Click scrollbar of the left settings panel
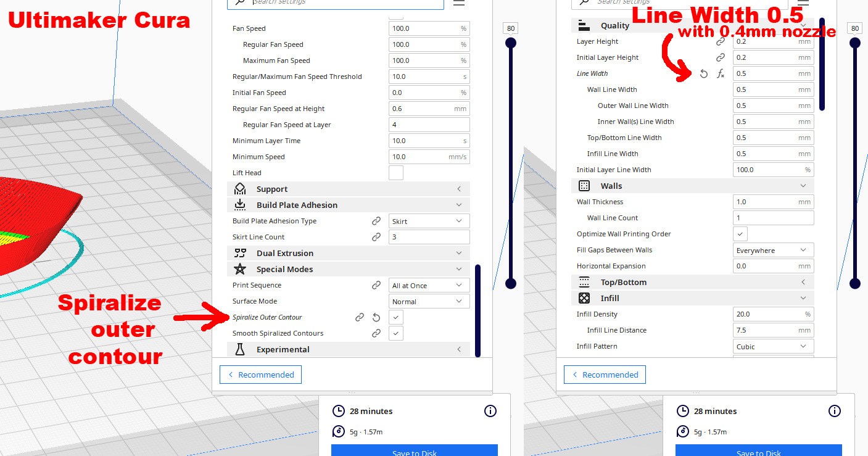868x456 pixels. click(478, 310)
